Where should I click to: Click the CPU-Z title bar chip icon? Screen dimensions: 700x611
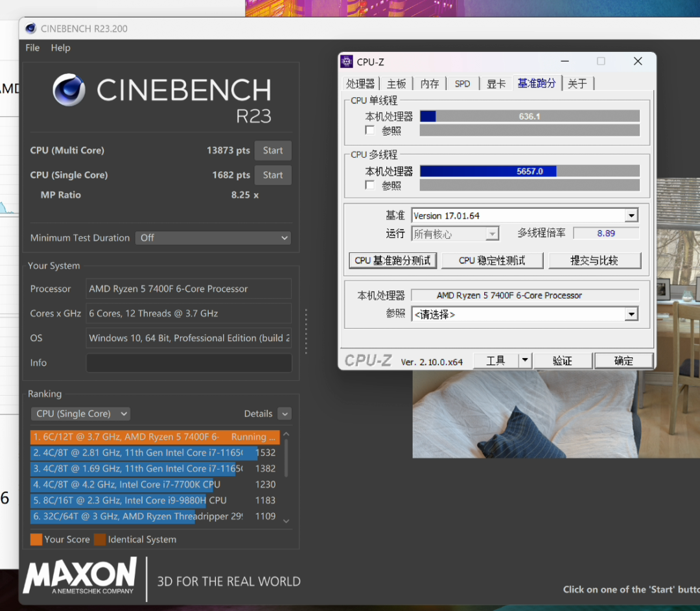tap(347, 62)
